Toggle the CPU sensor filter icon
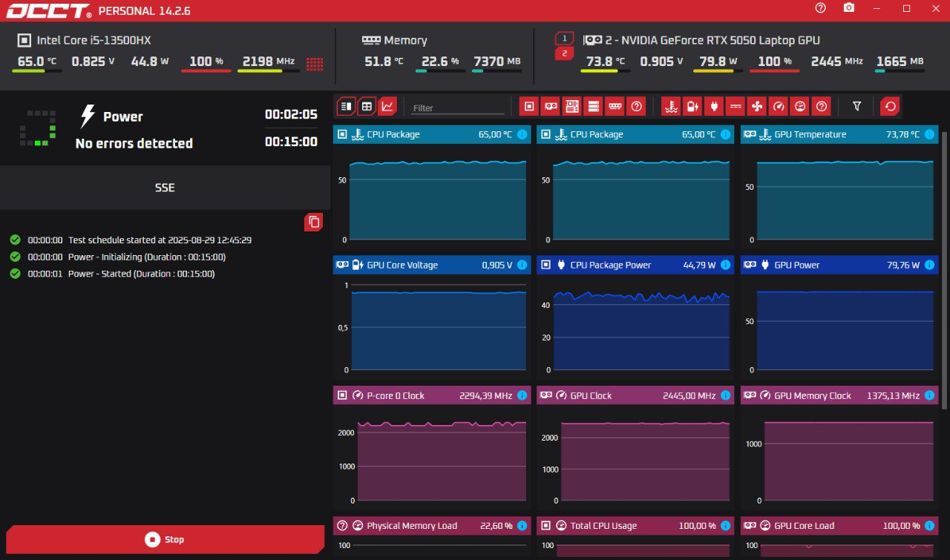 click(529, 107)
